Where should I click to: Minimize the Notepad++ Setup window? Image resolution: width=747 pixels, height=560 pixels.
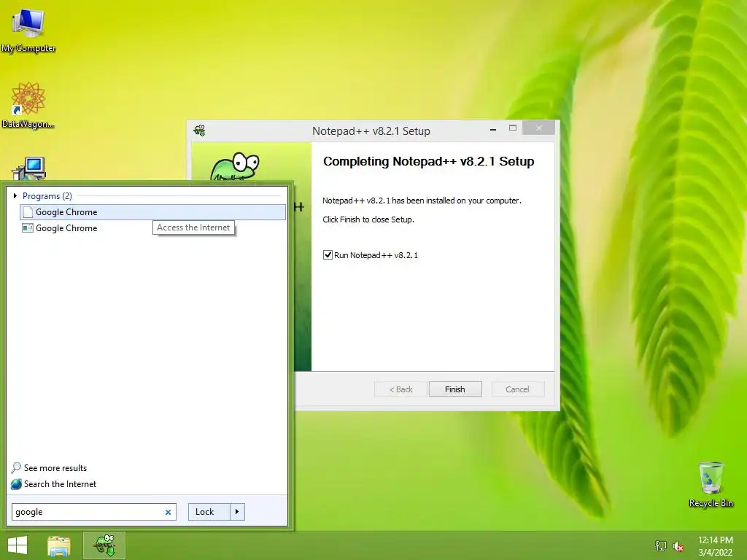pos(493,128)
